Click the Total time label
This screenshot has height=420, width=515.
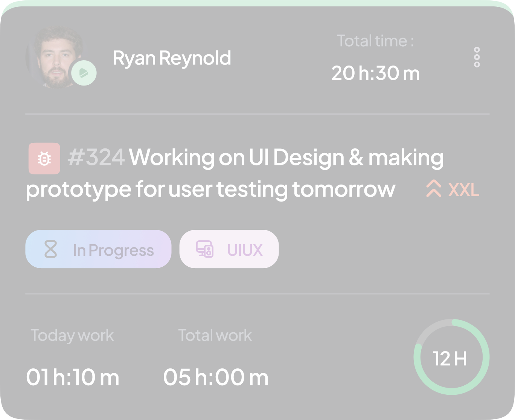pos(375,41)
